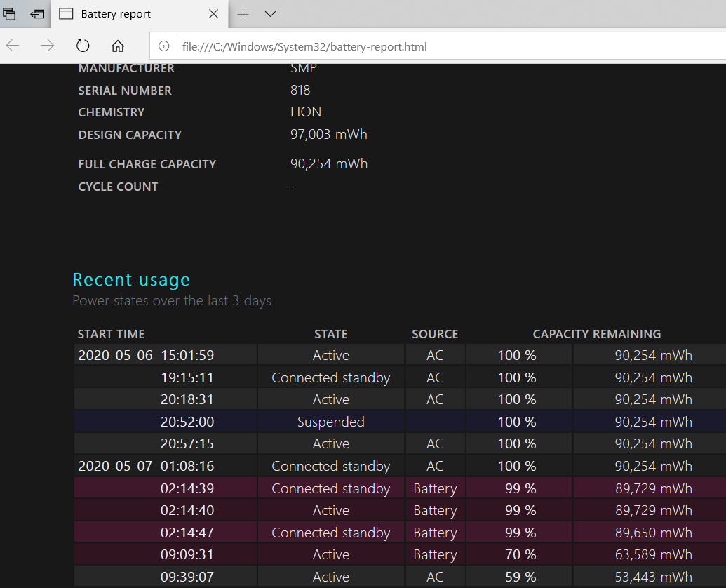Click the 90,254 mWh full charge capacity value

tap(328, 163)
